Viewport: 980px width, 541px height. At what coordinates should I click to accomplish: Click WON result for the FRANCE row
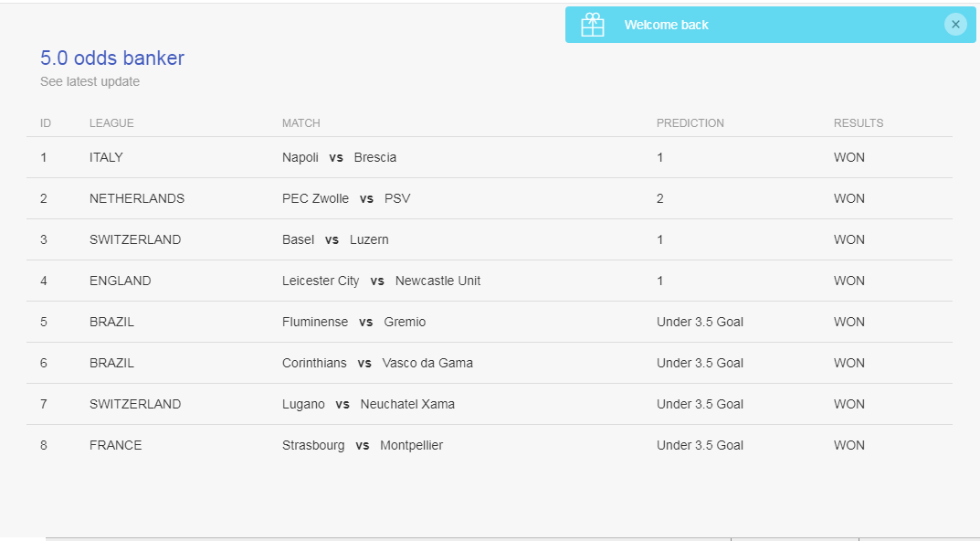click(x=848, y=445)
